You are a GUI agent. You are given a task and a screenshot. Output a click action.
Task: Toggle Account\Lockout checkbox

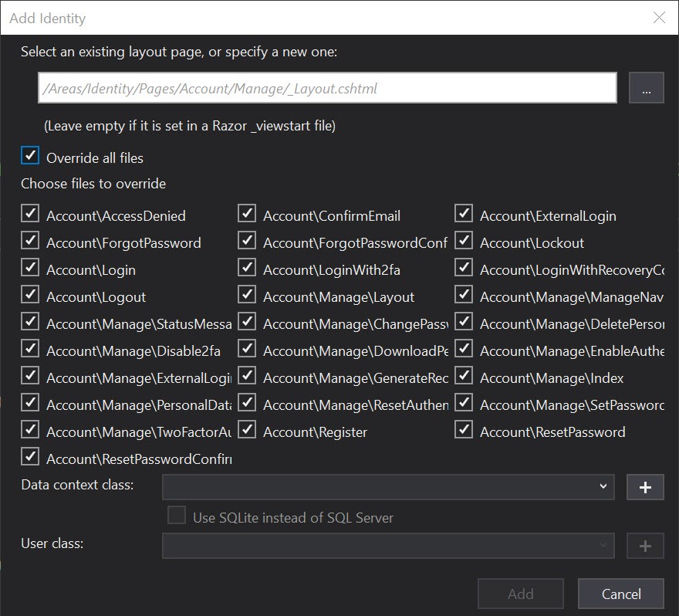pyautogui.click(x=464, y=240)
